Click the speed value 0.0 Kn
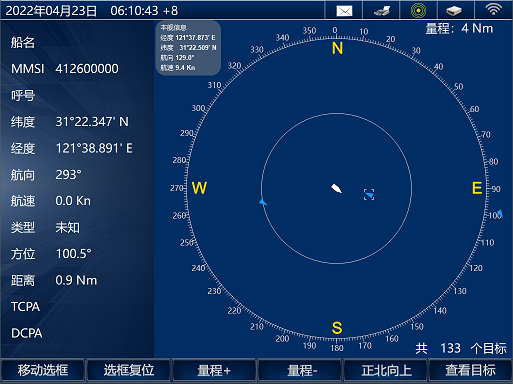Viewport: 513px width, 384px height. (x=73, y=201)
